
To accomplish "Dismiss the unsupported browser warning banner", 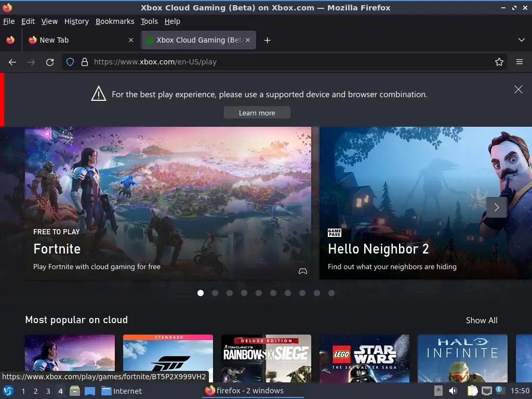I will [x=518, y=89].
